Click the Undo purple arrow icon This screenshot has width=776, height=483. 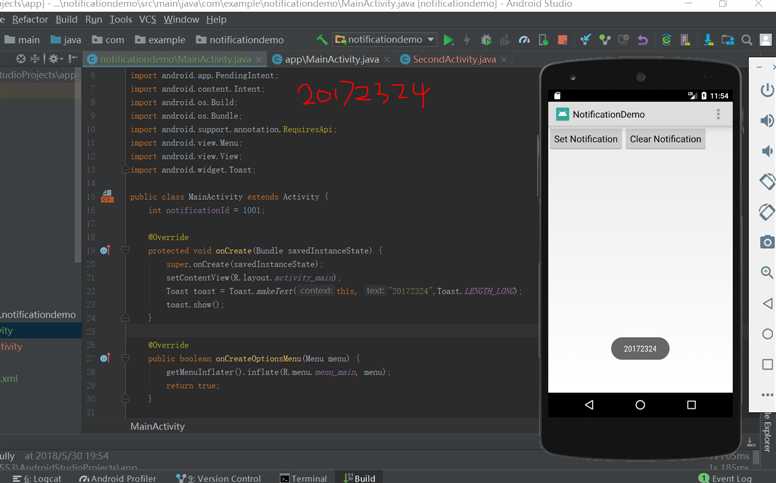(x=642, y=40)
